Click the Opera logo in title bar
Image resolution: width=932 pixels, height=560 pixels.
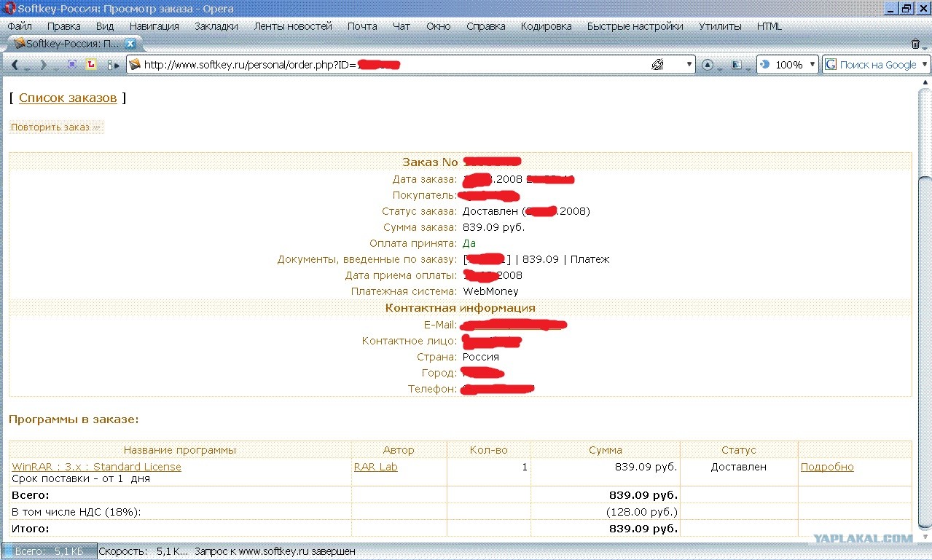(x=9, y=8)
